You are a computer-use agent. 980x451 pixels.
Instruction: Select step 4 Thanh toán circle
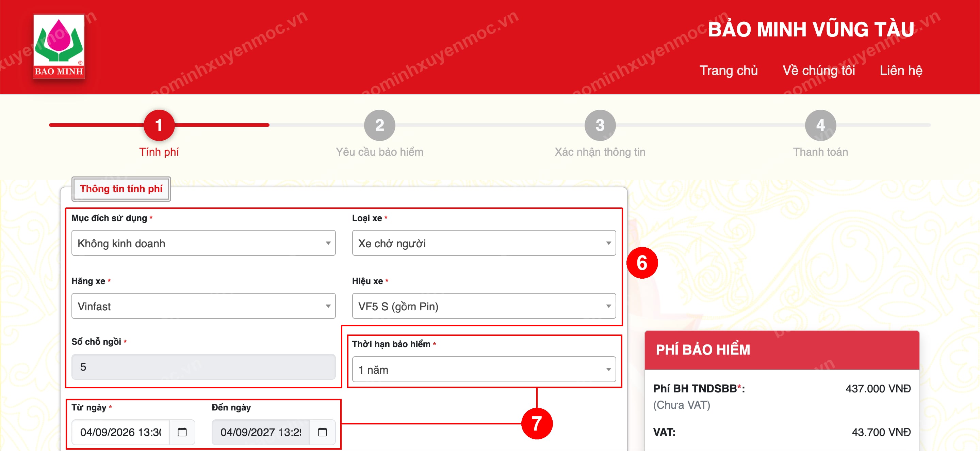point(821,125)
